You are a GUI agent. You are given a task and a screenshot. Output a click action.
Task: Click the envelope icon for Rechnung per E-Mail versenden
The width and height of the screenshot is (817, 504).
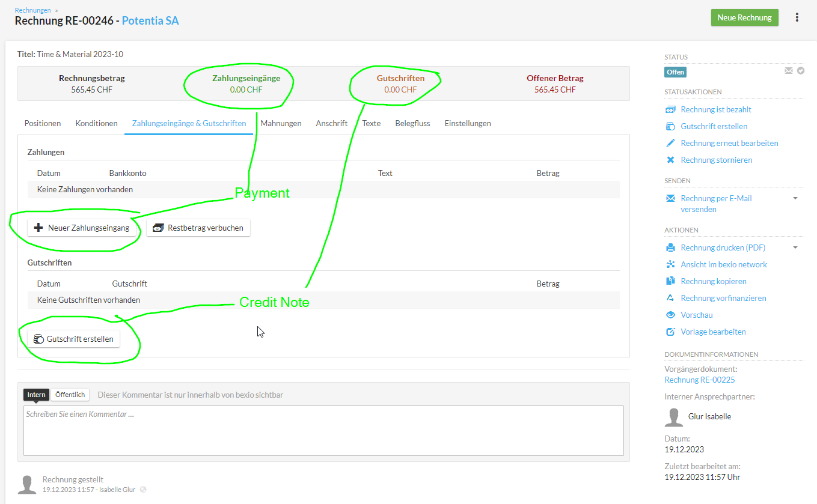point(671,199)
